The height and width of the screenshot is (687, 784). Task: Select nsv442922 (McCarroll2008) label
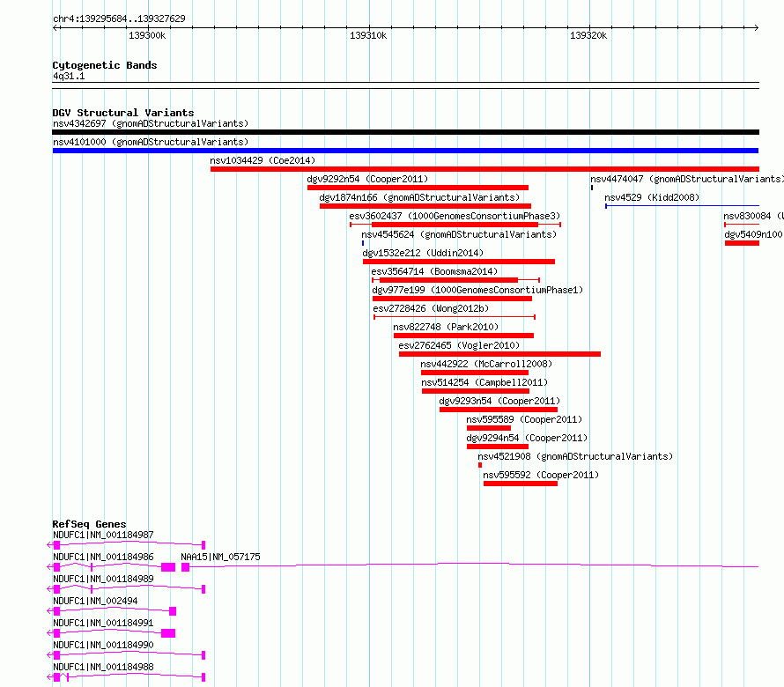tap(486, 364)
